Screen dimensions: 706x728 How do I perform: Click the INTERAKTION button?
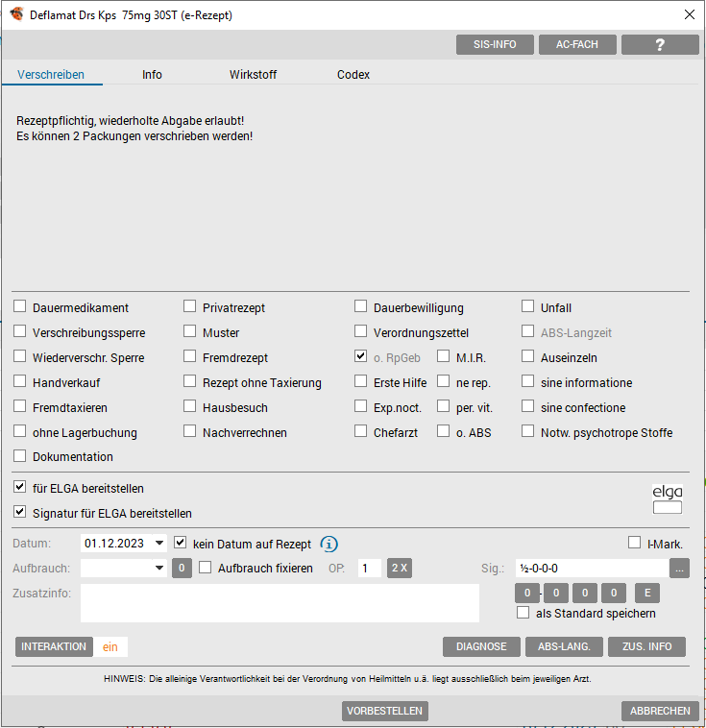pos(54,646)
